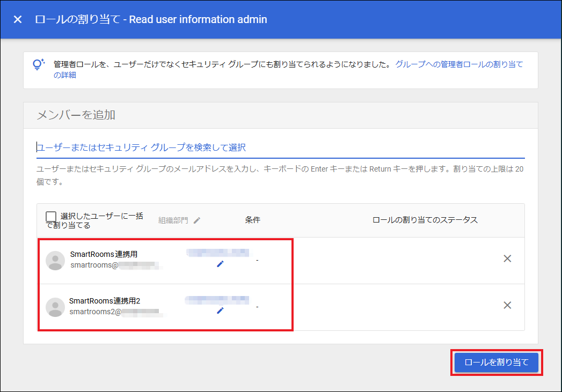This screenshot has width=562, height=392.
Task: Select the SmartRooms連携用2 user name
Action: [104, 301]
